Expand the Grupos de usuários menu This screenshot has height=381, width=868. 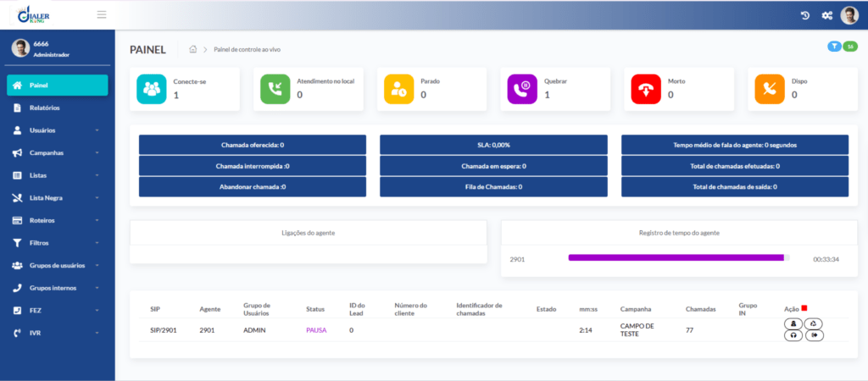[57, 265]
